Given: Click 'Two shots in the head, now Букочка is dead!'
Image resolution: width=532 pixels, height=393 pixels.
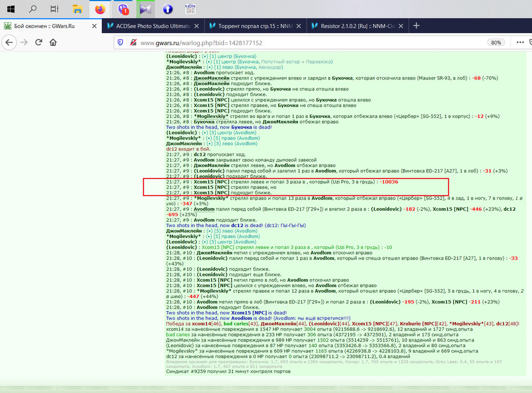Looking at the screenshot, I should (x=219, y=127).
